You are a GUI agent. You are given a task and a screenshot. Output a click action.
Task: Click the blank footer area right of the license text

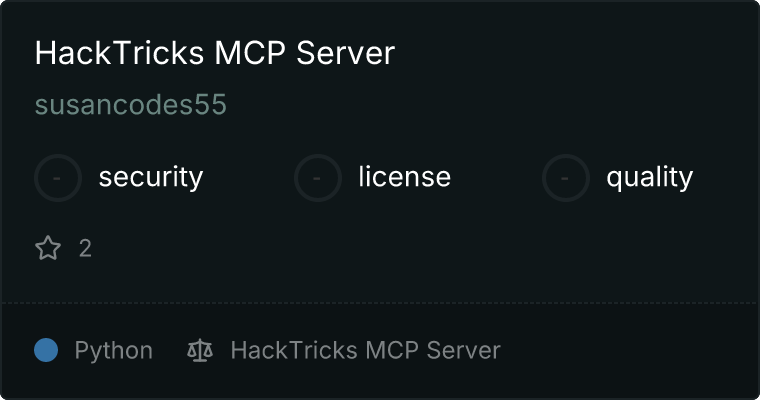[x=625, y=350]
